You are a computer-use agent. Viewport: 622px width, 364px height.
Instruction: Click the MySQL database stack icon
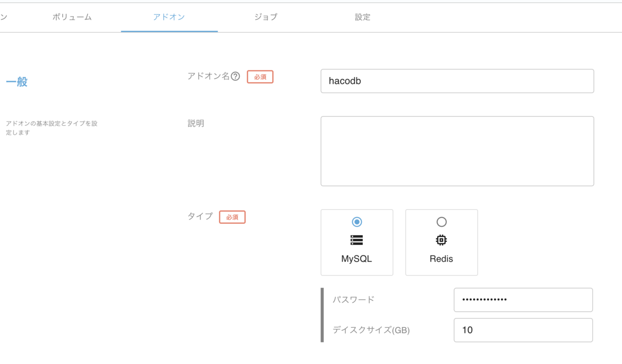coord(357,240)
